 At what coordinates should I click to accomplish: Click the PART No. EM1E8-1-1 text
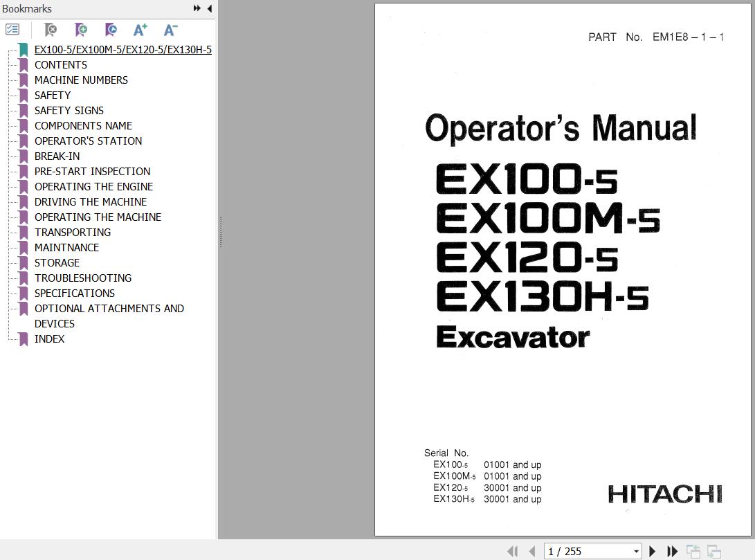point(656,37)
